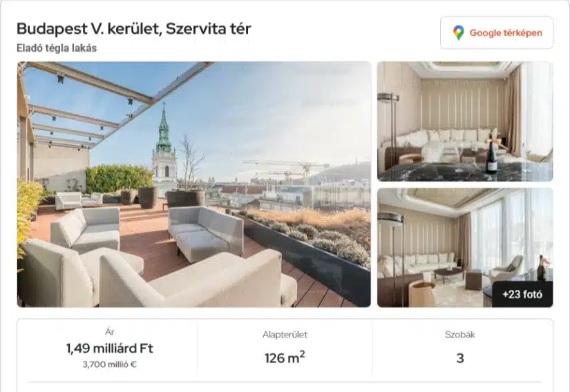
Task: Click the room count value 3
Action: click(460, 358)
